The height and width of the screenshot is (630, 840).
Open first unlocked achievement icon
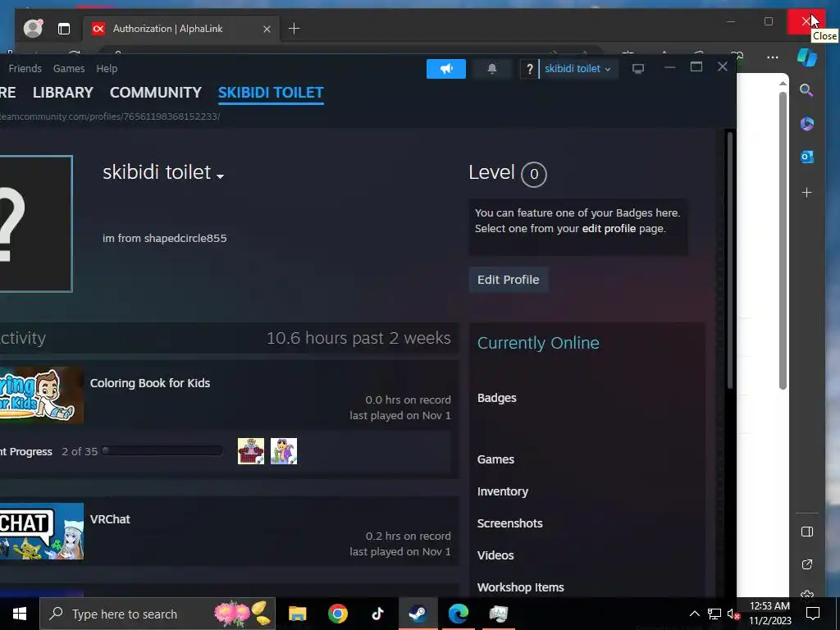click(251, 451)
